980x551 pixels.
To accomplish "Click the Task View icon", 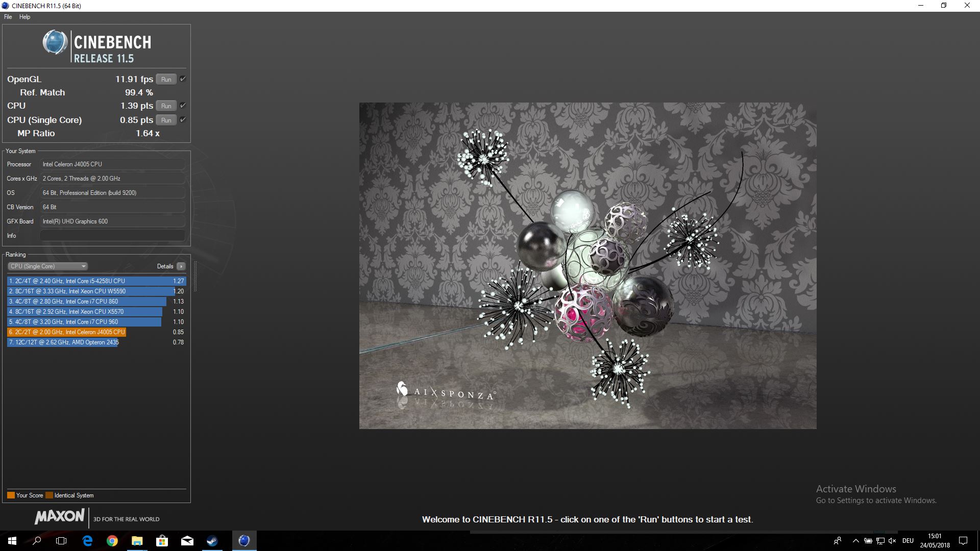I will coord(61,541).
